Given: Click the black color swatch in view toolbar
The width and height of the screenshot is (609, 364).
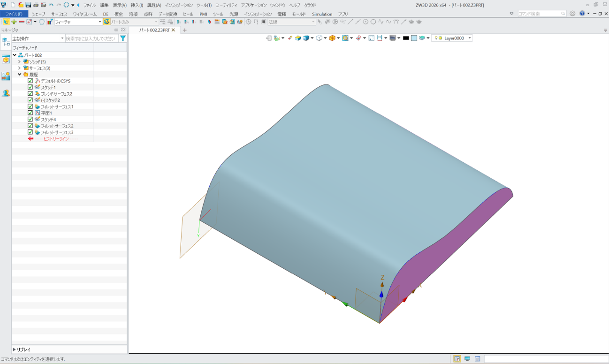Looking at the screenshot, I should 406,38.
